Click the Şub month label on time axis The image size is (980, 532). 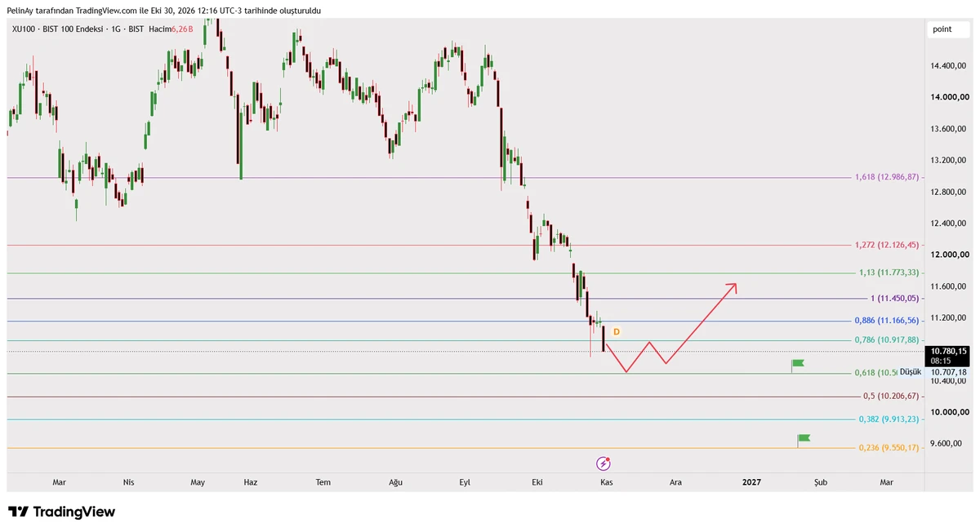(x=821, y=482)
